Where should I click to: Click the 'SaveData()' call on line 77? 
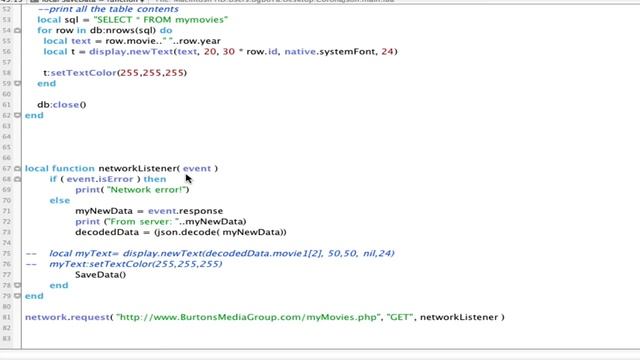click(100, 275)
